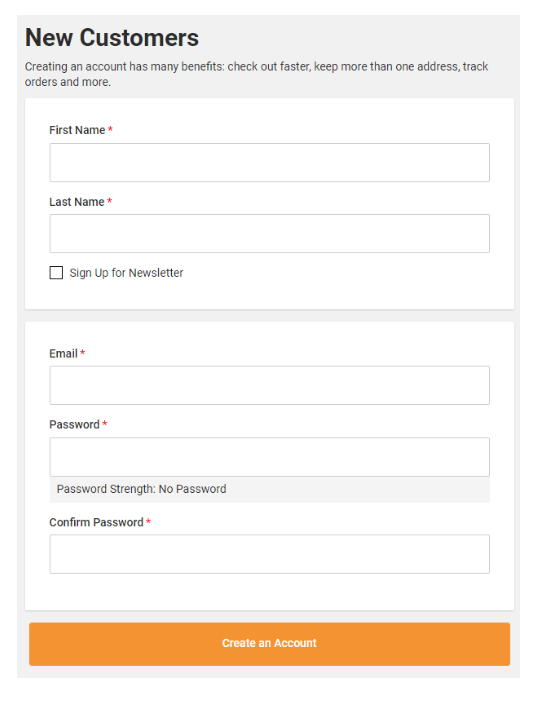Click the Confirm Password label text
Viewport: 542px width, 713px height.
[x=96, y=522]
